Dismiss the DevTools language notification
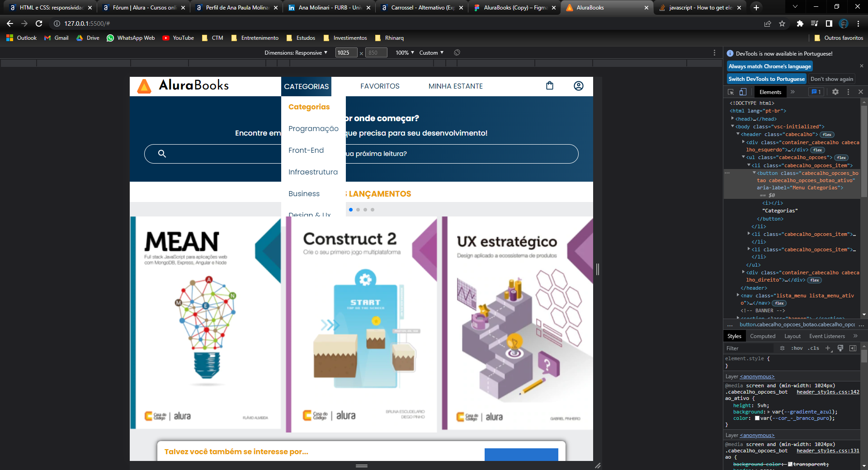 861,66
